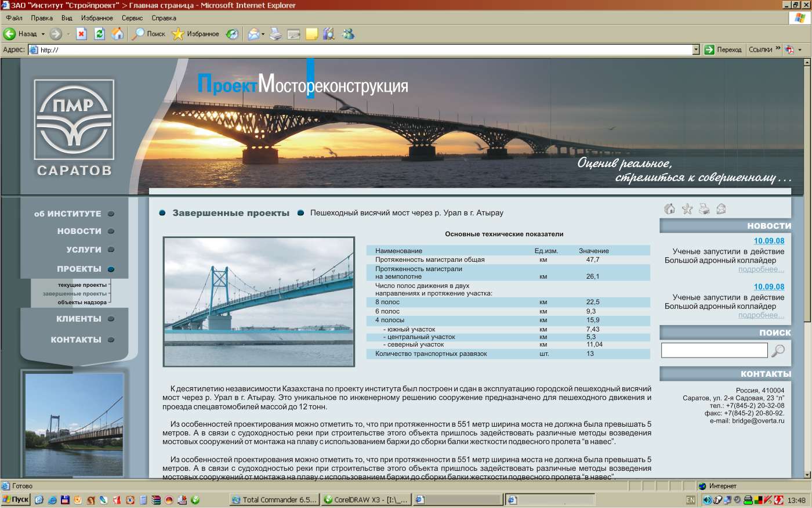Click the ПМР Саратов logo

tap(74, 120)
